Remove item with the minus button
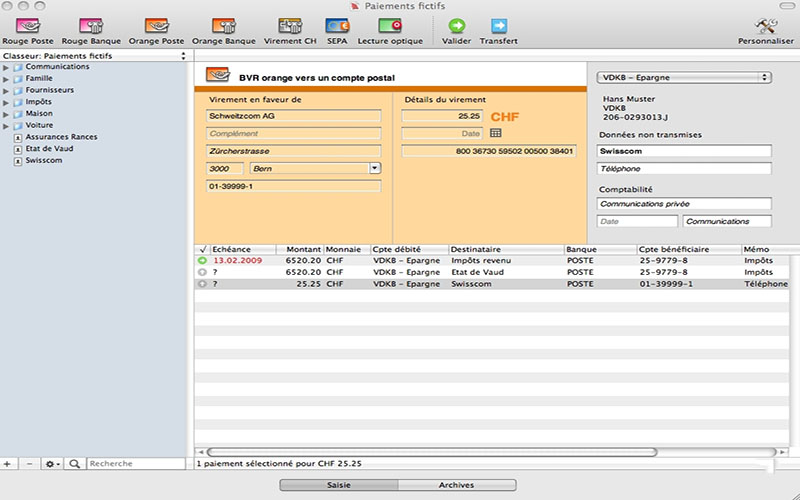Screen dimensions: 800x500 tap(30, 464)
